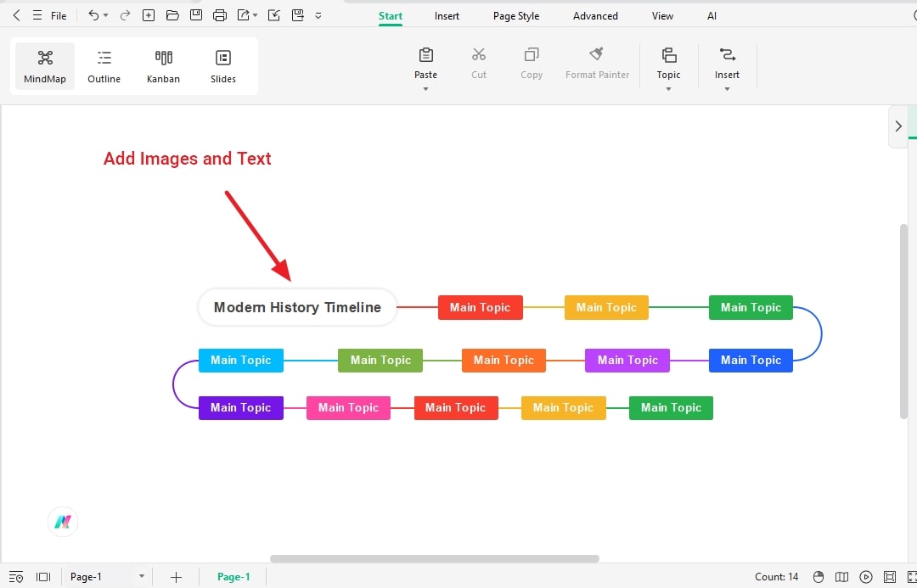
Task: Start presentation with play icon
Action: (866, 577)
